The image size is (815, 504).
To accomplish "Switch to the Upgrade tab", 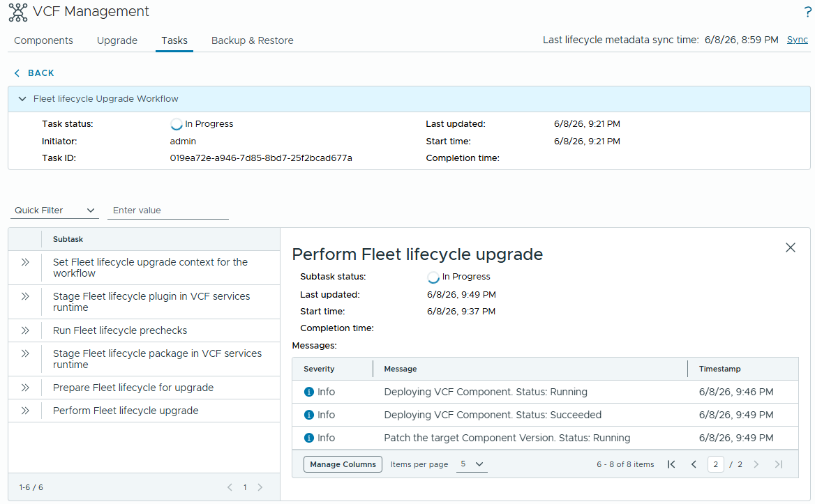I will click(x=117, y=40).
